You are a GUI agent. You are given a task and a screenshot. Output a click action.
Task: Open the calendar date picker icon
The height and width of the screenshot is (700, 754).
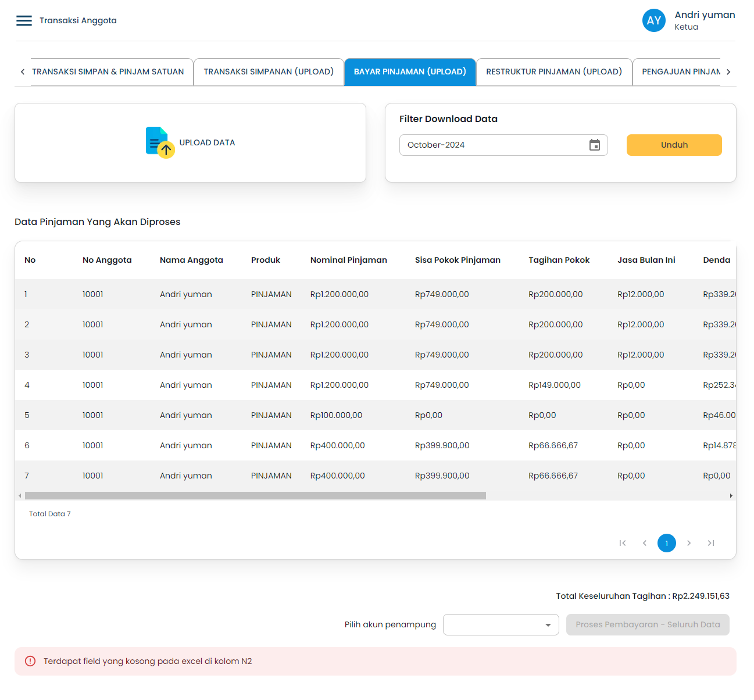point(594,145)
